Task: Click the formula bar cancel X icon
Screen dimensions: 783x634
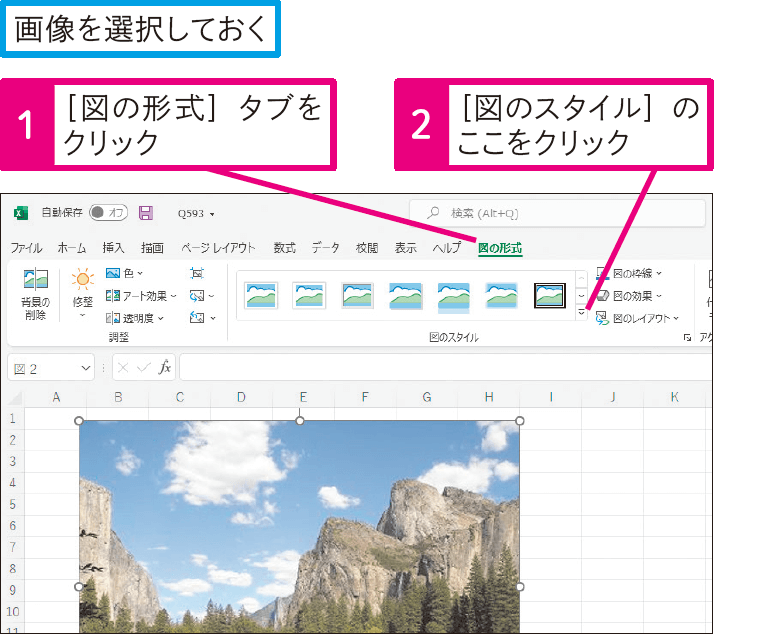Action: coord(123,368)
